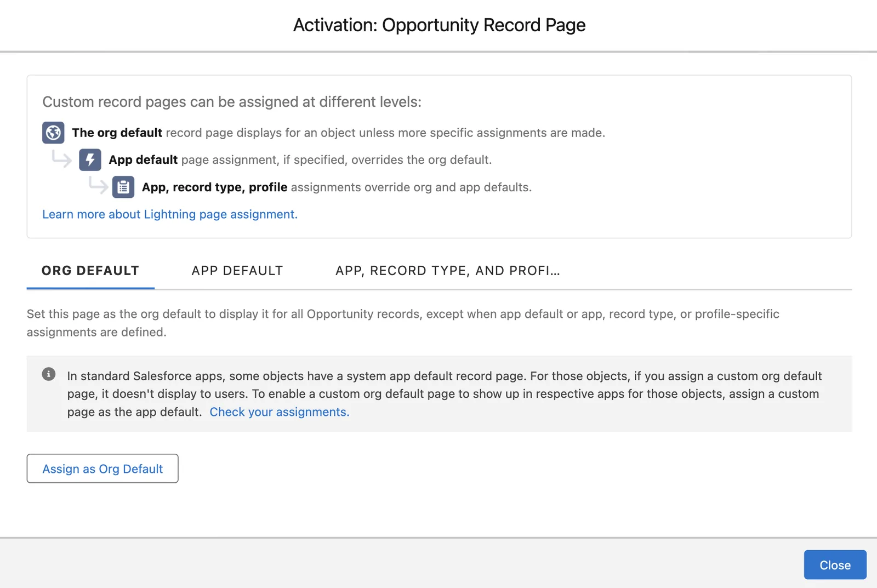Select the ORG DEFAULT tab
Viewport: 877px width, 588px height.
90,271
